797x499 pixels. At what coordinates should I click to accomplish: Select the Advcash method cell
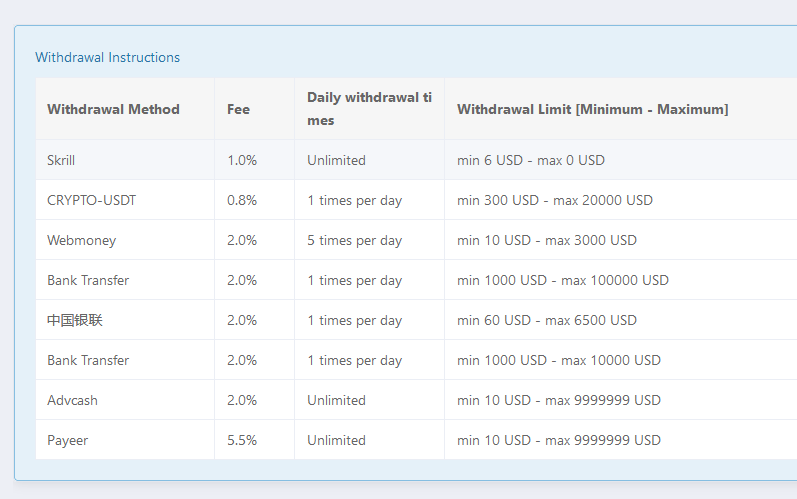pyautogui.click(x=125, y=400)
